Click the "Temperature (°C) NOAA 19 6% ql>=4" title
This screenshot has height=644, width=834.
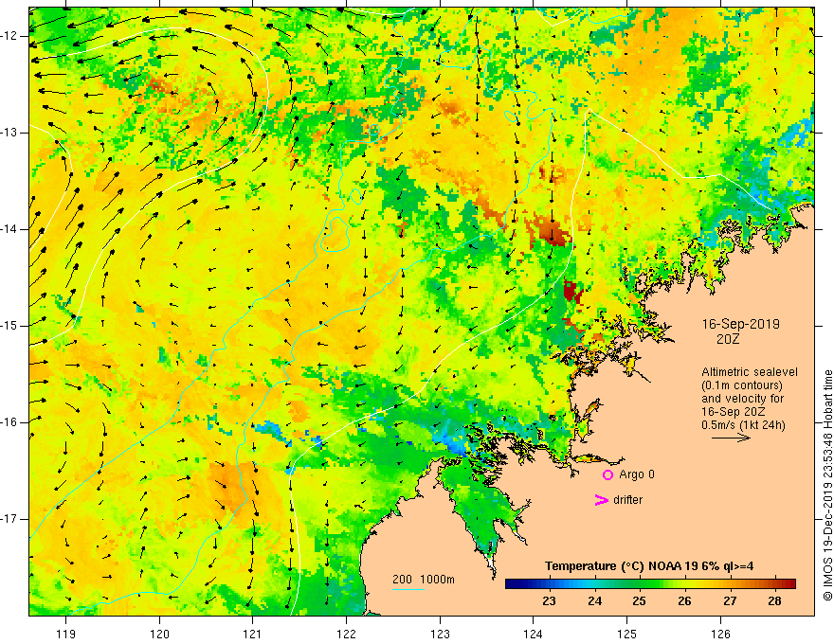pyautogui.click(x=649, y=566)
